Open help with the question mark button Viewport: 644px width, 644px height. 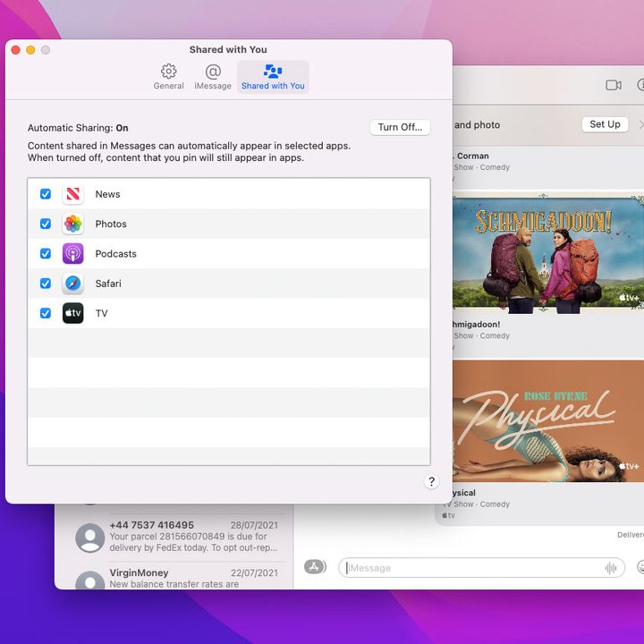[x=431, y=481]
